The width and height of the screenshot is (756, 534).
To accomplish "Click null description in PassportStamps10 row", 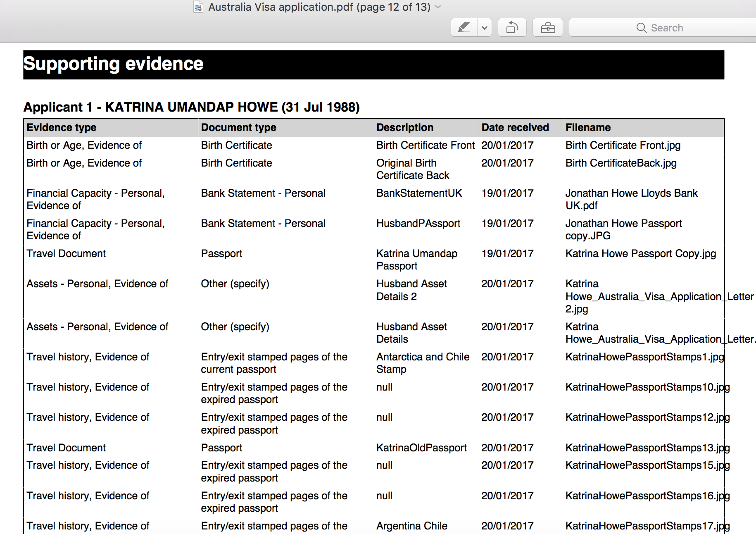I will click(384, 387).
